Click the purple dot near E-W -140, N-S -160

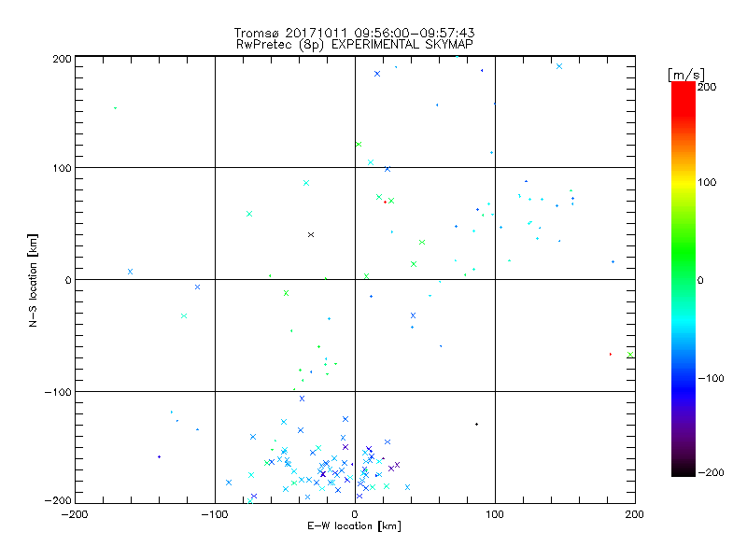click(x=159, y=457)
